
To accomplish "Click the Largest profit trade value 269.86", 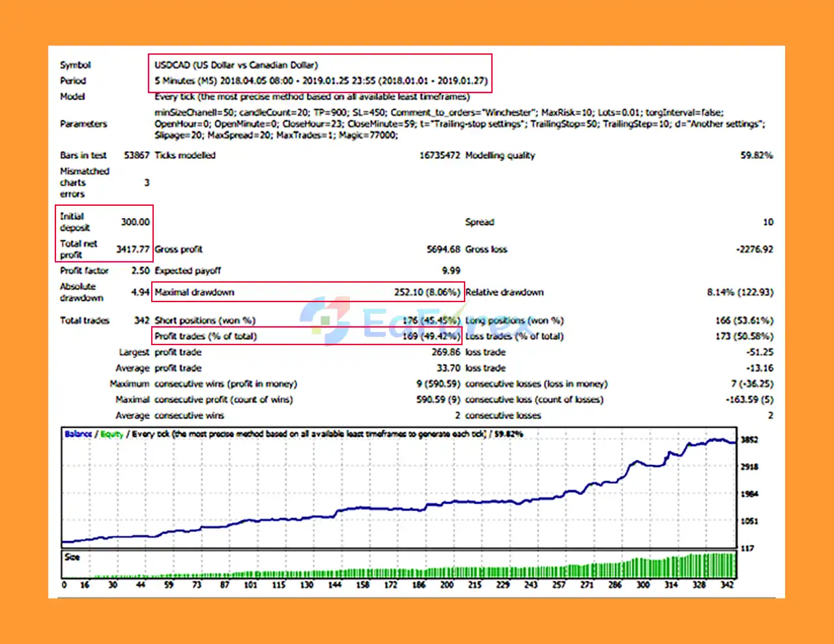I will 446,352.
